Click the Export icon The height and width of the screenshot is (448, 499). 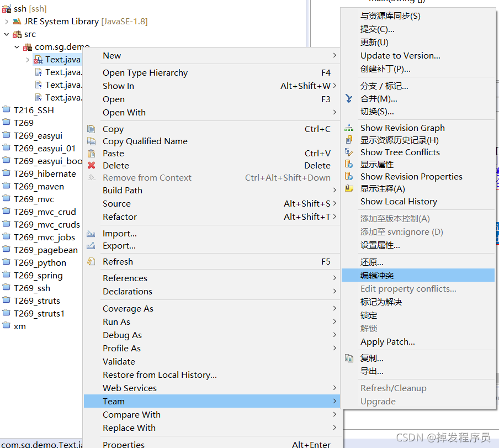[x=91, y=246]
